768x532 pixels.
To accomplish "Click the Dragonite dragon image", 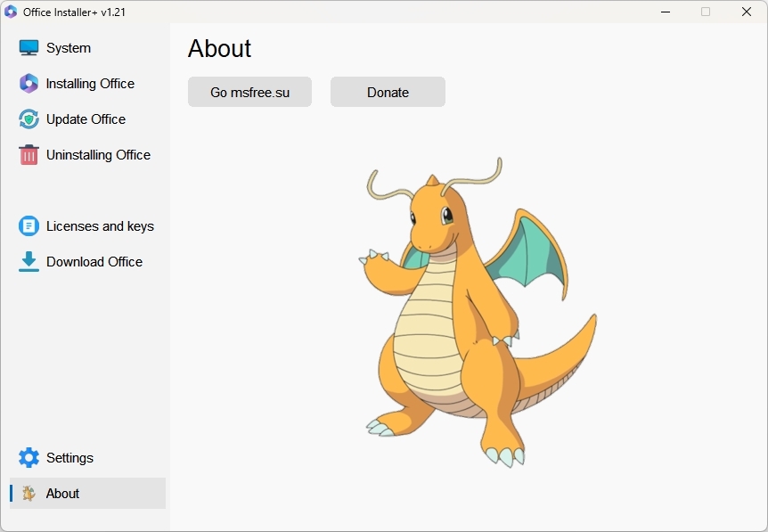I will point(478,313).
